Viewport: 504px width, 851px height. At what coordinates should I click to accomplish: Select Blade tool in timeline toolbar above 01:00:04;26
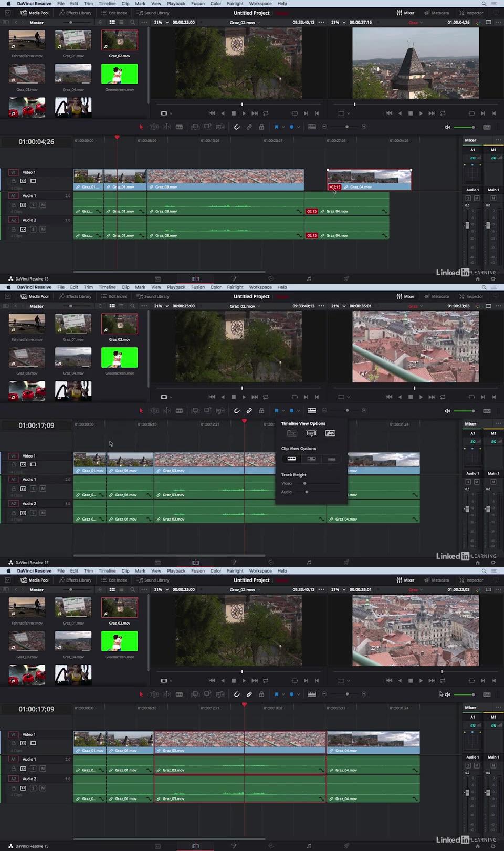point(179,127)
